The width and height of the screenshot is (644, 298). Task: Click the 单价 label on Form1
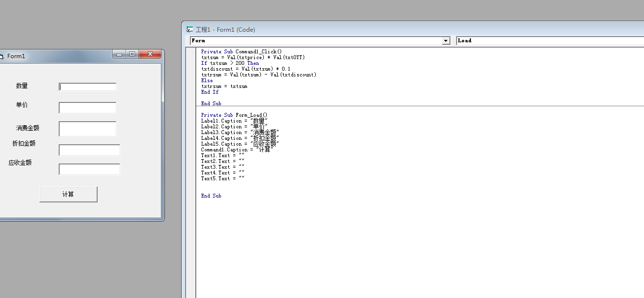pos(22,105)
